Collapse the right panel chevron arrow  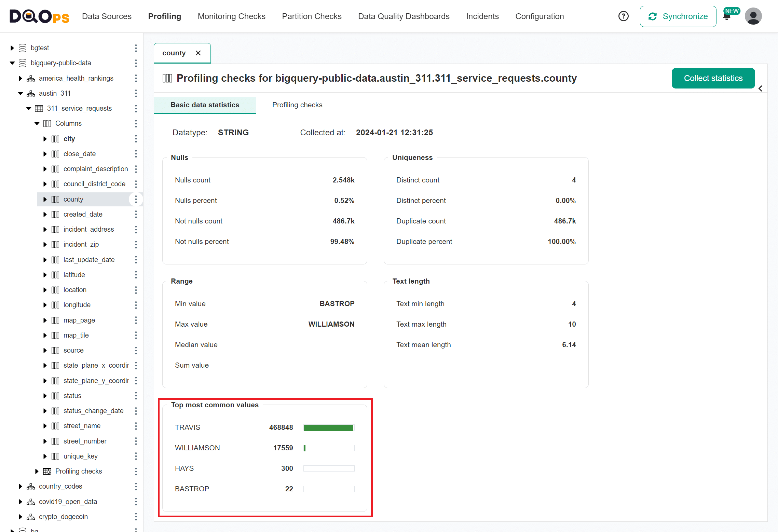click(x=760, y=88)
